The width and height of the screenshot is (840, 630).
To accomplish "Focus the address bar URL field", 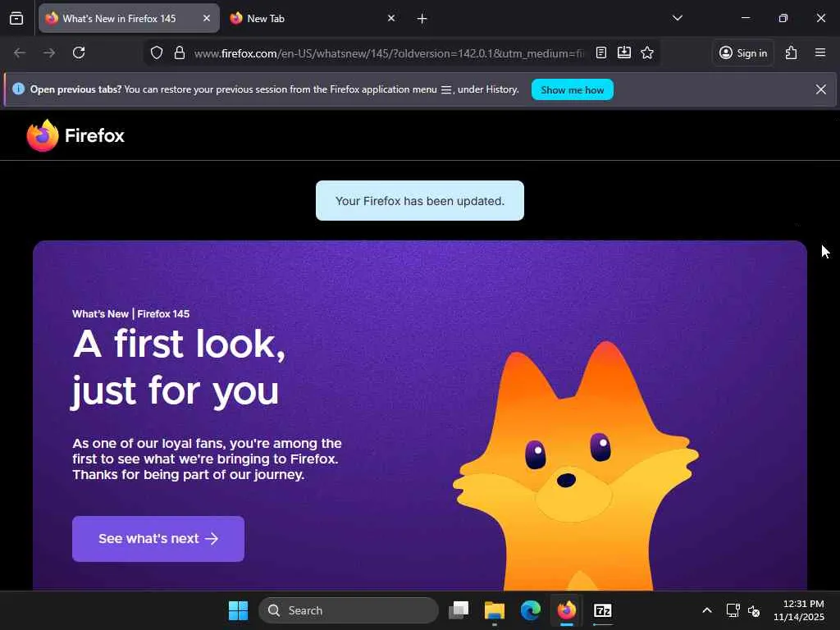I will [x=389, y=53].
